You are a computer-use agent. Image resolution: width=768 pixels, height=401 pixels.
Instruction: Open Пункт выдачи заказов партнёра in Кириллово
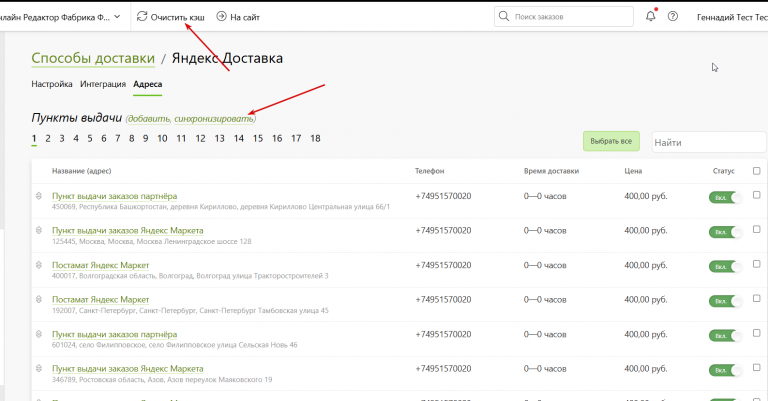(115, 196)
